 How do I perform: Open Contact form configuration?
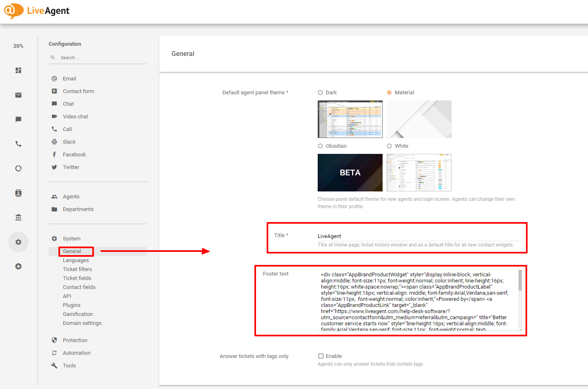tap(78, 91)
